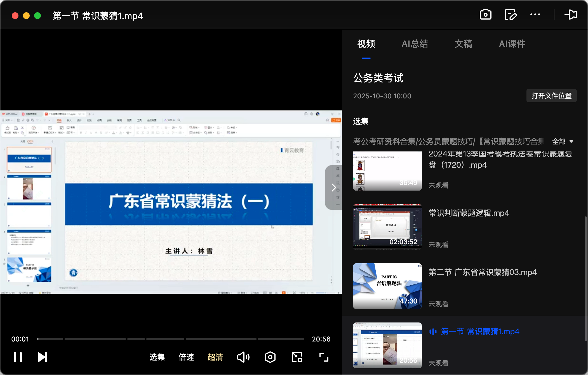Open the more options ellipsis menu
Screen dimensions: 588x375
[x=535, y=14]
